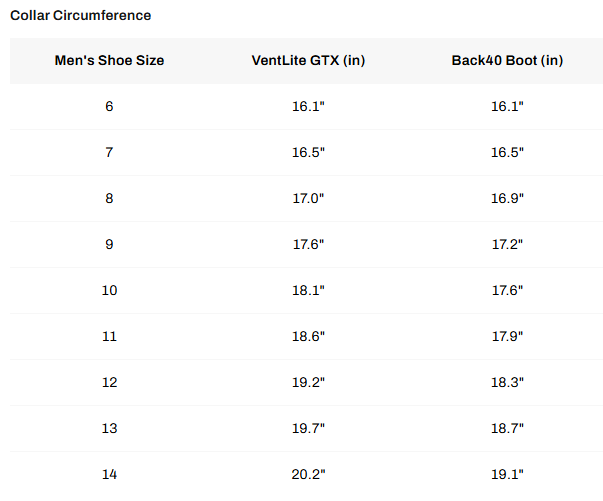Click the 17.0" VentLite GTX cell
Image resolution: width=603 pixels, height=501 pixels.
pos(308,198)
